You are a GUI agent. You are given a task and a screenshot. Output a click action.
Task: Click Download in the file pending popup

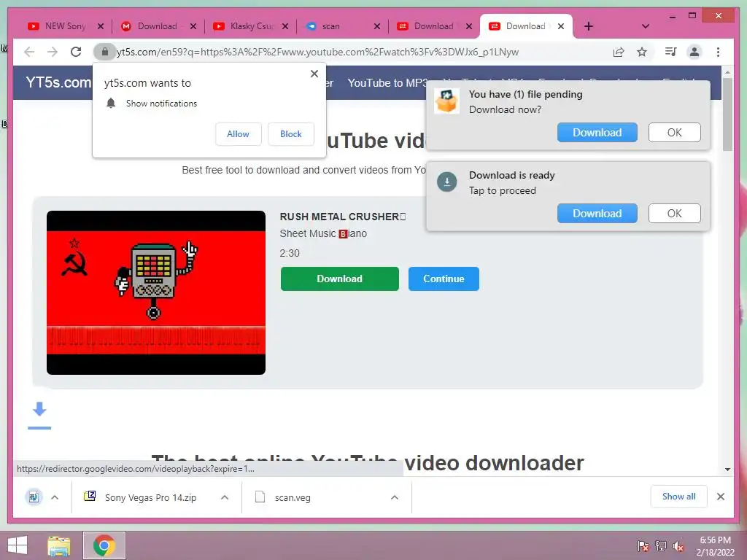tap(597, 133)
